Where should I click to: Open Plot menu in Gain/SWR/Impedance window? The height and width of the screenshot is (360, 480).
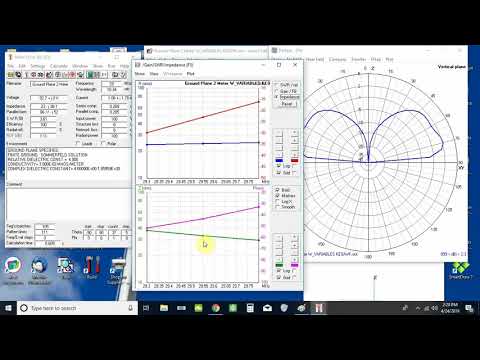[x=190, y=74]
